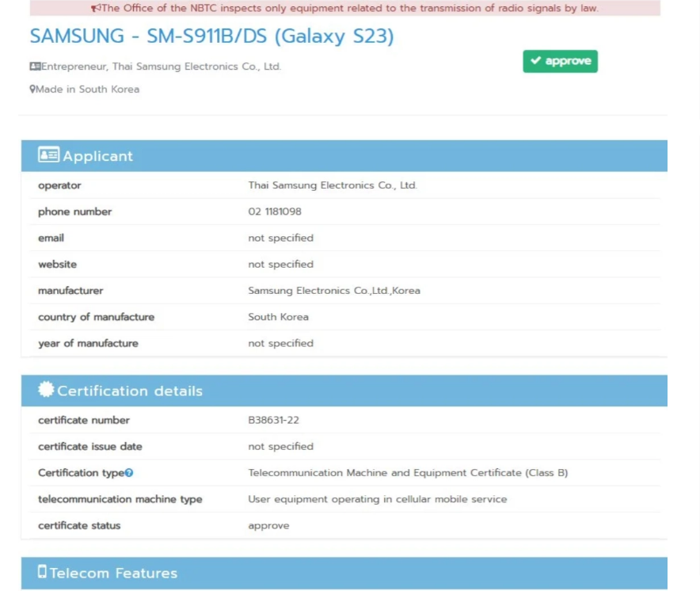The width and height of the screenshot is (700, 591).
Task: Click the Certification details badge icon
Action: [x=46, y=390]
